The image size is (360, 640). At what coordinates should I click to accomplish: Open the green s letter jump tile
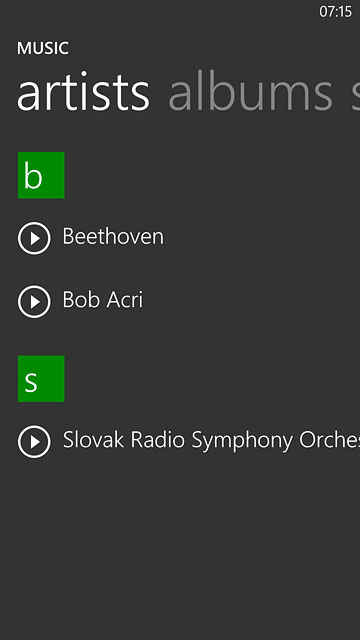tap(41, 379)
